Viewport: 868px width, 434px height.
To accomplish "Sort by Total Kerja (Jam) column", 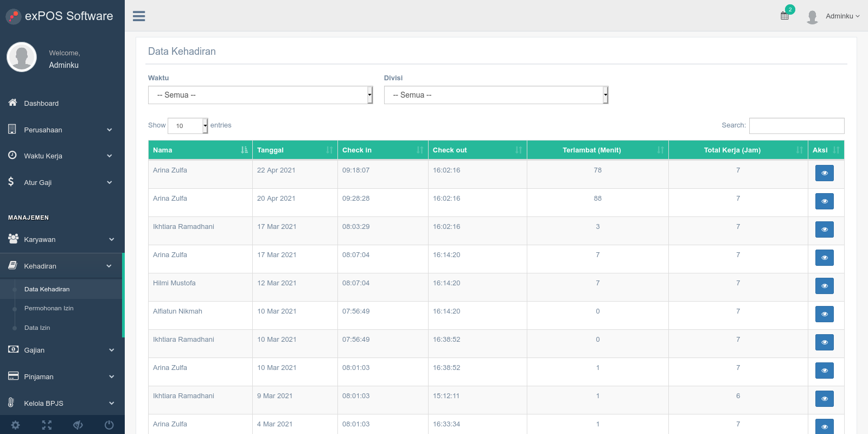I will (x=738, y=150).
